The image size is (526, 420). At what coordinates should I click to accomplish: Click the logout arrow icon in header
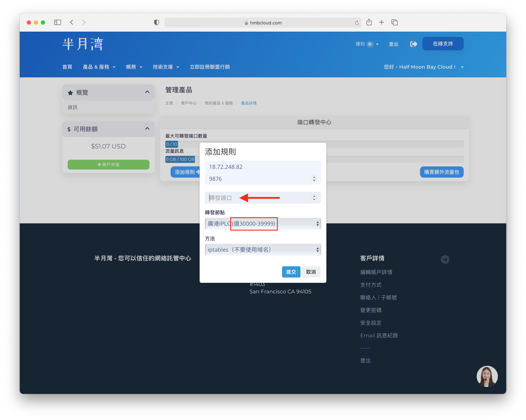414,44
